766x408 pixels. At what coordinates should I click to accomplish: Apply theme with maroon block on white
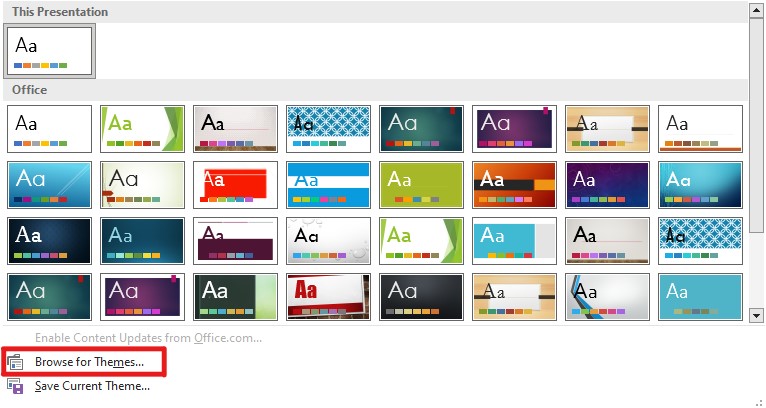click(x=235, y=241)
